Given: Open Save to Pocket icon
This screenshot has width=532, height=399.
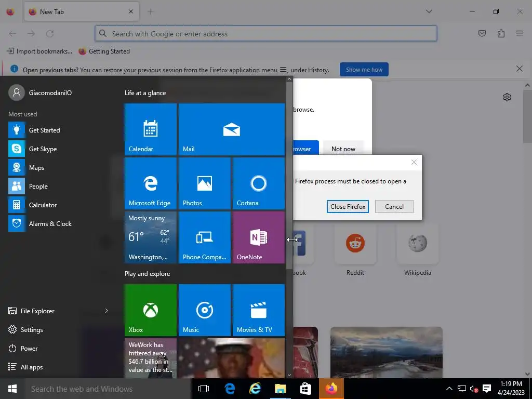Looking at the screenshot, I should coord(482,33).
